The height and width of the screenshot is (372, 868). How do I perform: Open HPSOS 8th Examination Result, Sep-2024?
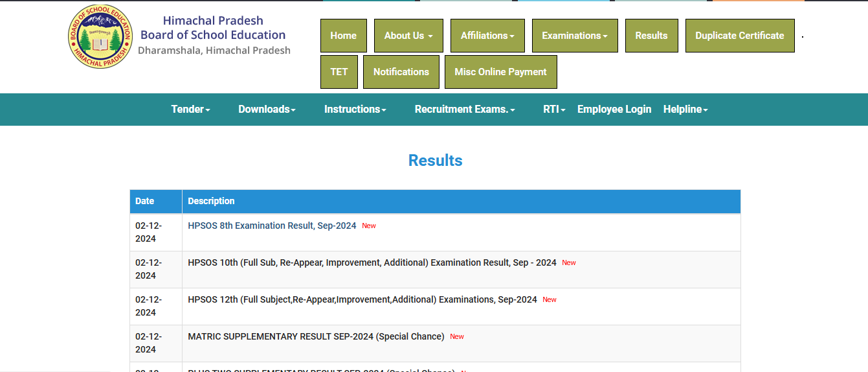pyautogui.click(x=272, y=226)
